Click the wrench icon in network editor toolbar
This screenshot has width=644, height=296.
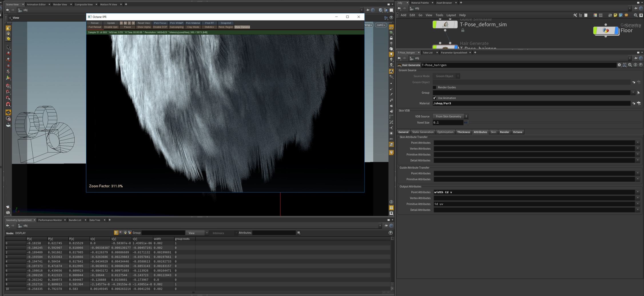[x=575, y=15]
